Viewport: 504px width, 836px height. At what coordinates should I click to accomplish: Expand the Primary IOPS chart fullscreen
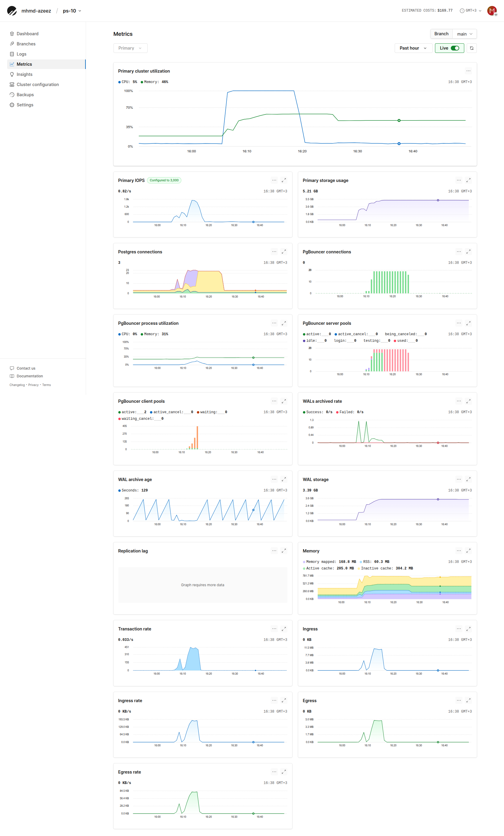point(284,180)
